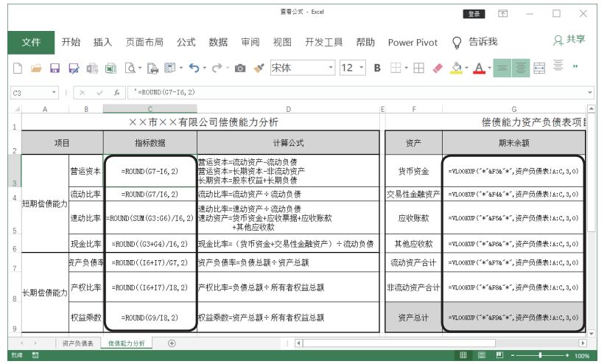The width and height of the screenshot is (607, 364).
Task: Open the Fill Color dropdown arrow
Action: (466, 68)
